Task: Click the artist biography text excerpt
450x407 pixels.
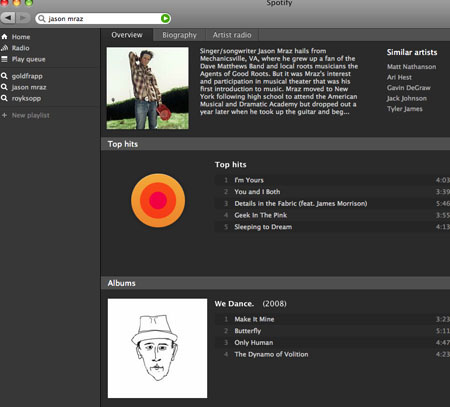Action: click(279, 81)
